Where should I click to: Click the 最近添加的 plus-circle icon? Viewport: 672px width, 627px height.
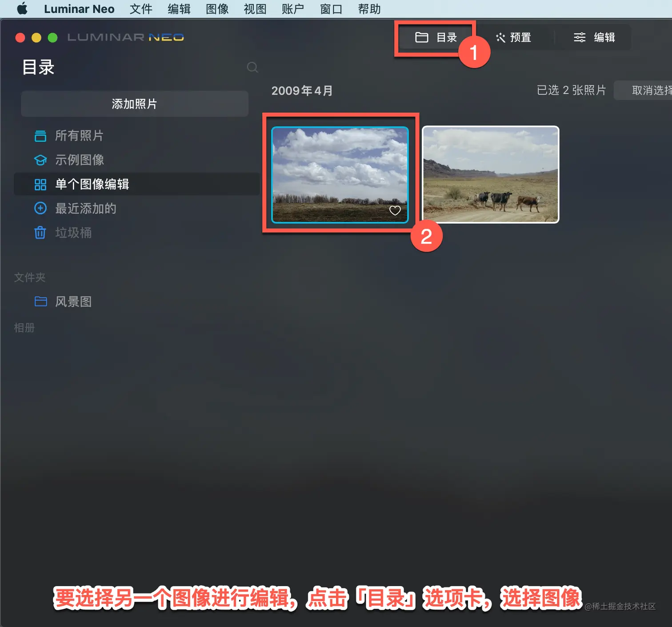pyautogui.click(x=40, y=209)
